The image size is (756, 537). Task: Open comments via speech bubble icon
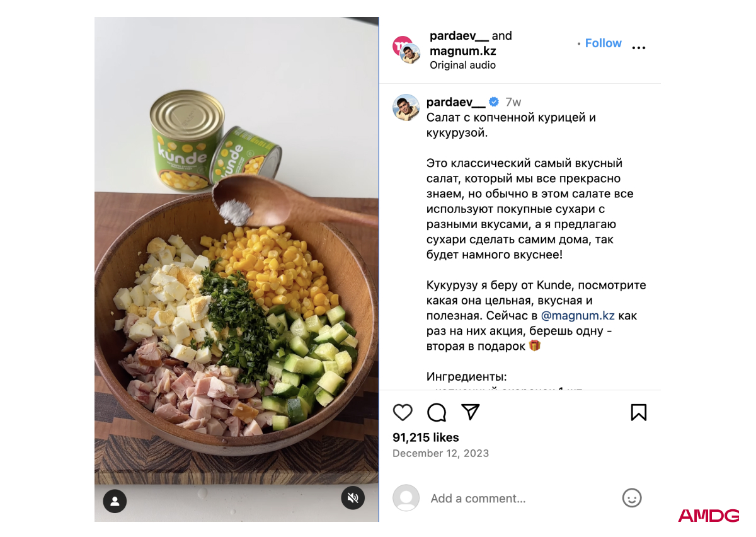[x=437, y=413]
